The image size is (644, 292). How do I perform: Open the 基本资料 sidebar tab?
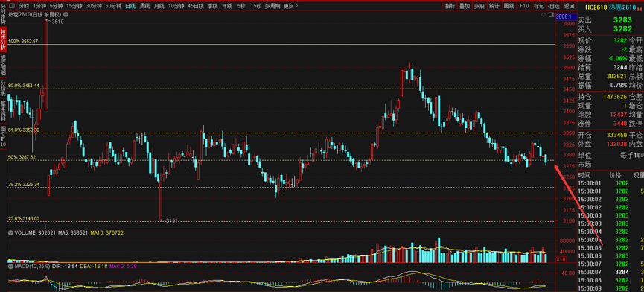point(3,110)
